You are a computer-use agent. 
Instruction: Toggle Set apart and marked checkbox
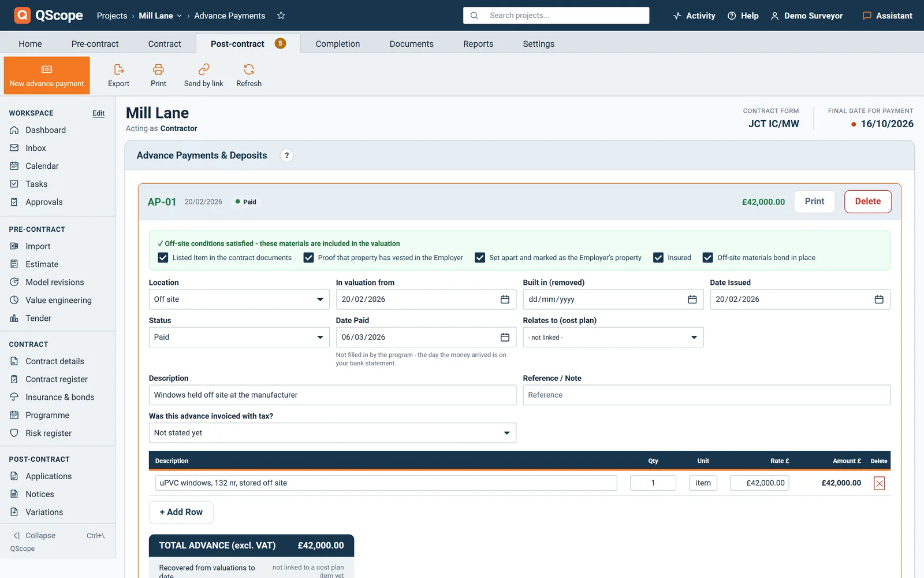pyautogui.click(x=480, y=258)
